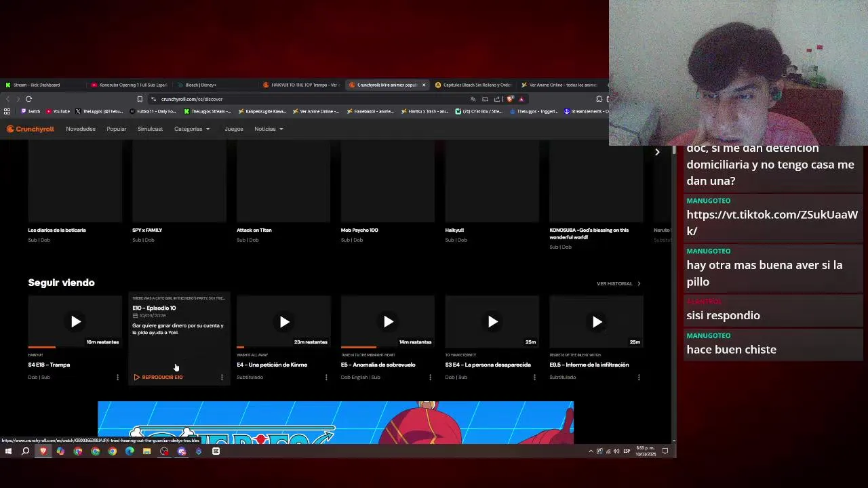The image size is (868, 488).
Task: Open options menu for E9.5 - Informe de la infiltración
Action: pyautogui.click(x=639, y=377)
